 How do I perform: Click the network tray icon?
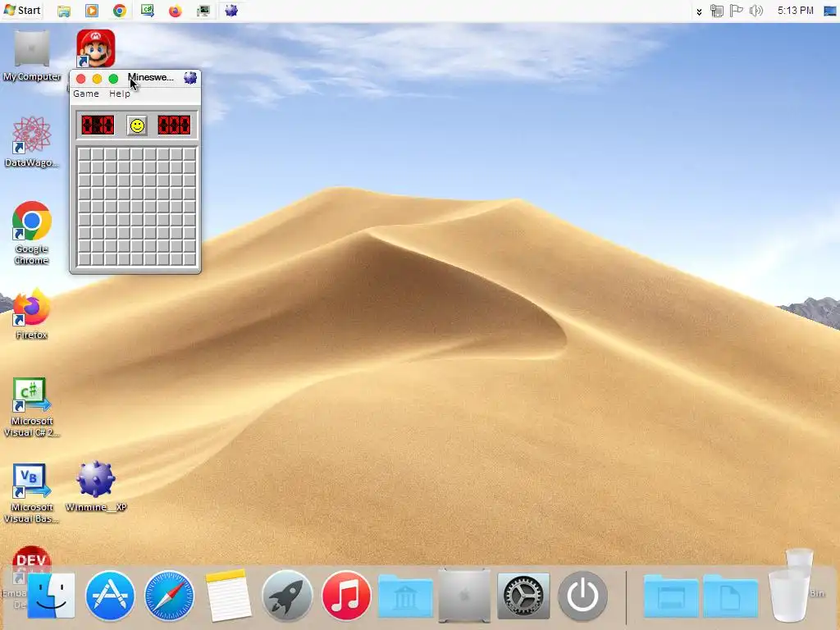click(x=717, y=11)
